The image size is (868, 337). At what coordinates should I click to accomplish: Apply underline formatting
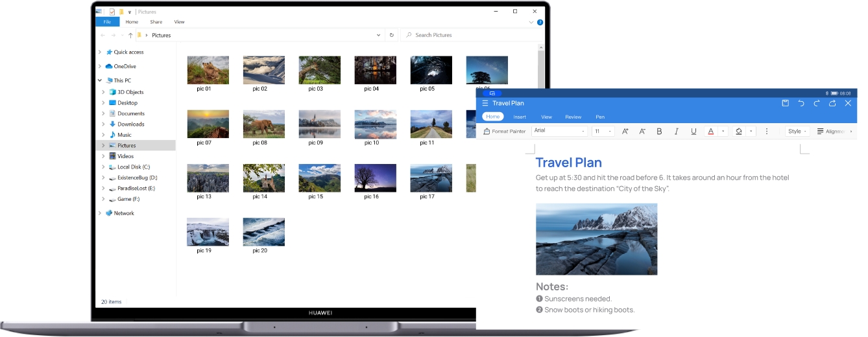[x=693, y=131]
